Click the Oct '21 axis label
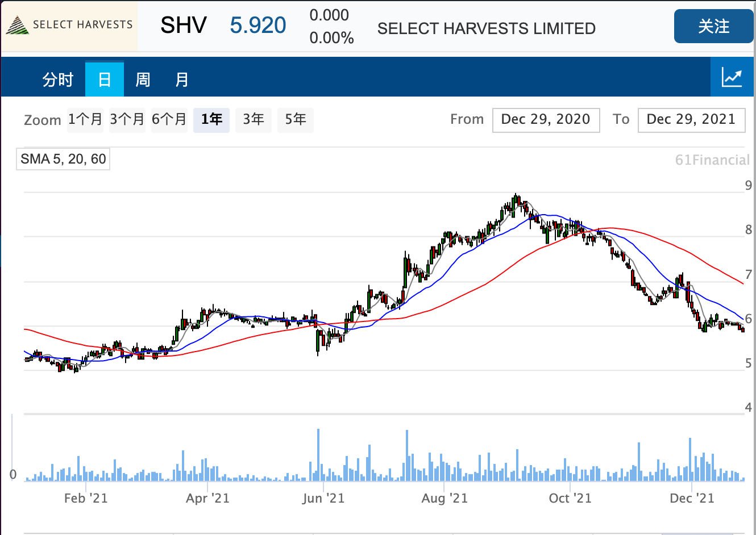The width and height of the screenshot is (756, 535). 570,498
